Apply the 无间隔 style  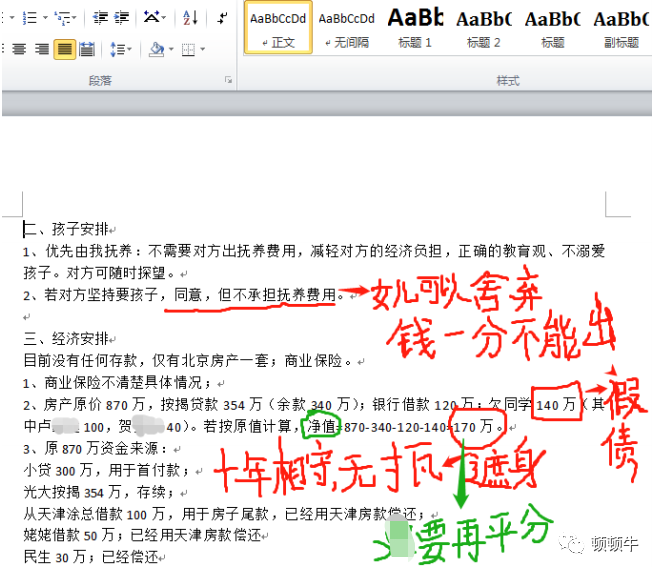[347, 28]
